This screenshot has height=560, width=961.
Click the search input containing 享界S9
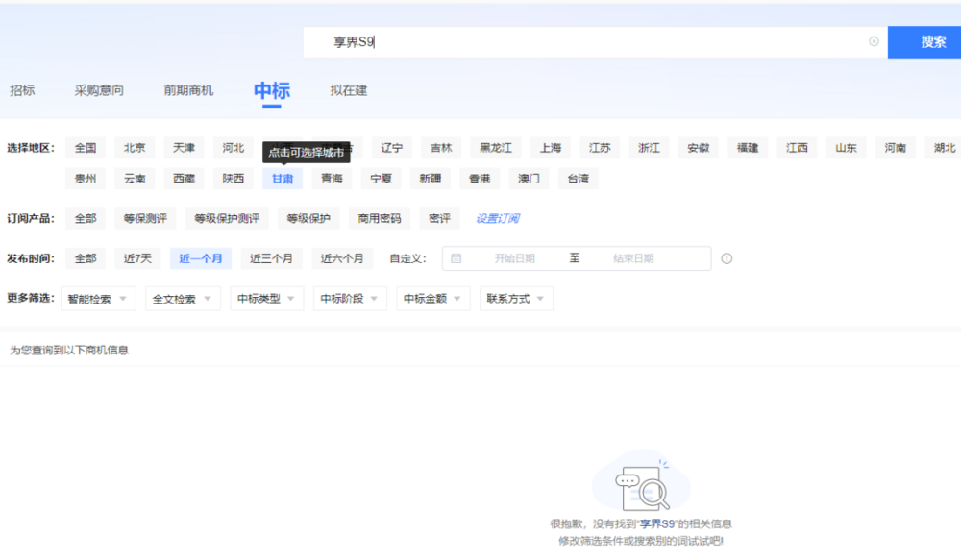point(595,42)
